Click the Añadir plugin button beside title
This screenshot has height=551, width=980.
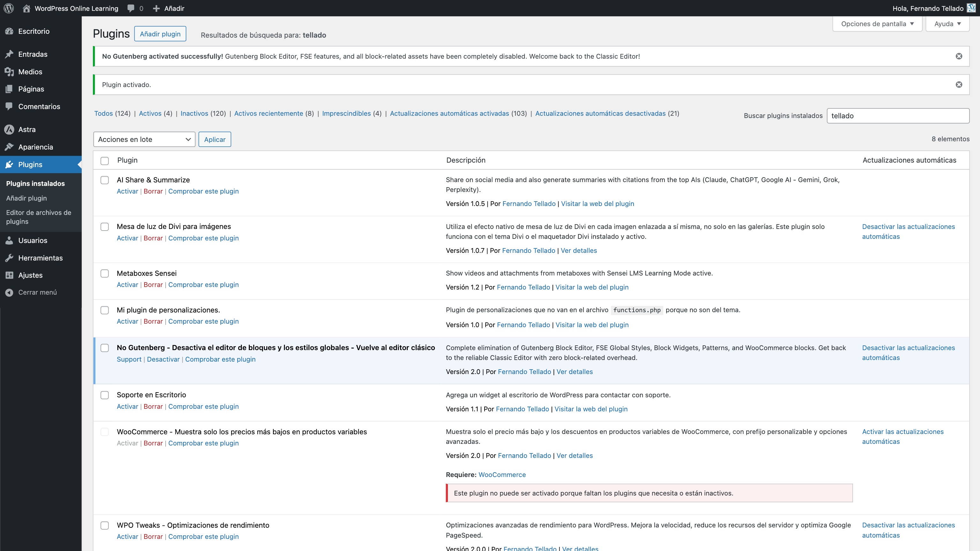click(160, 34)
